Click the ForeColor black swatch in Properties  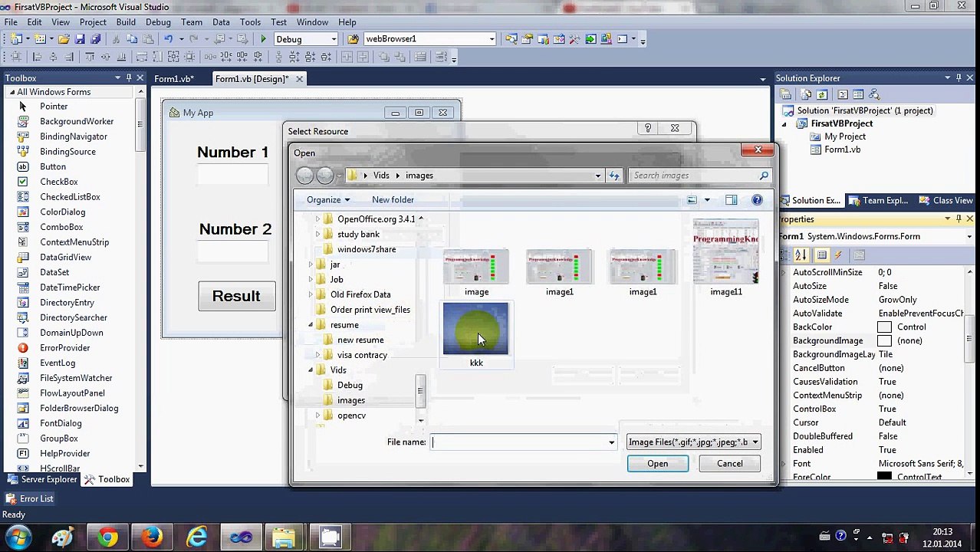884,477
